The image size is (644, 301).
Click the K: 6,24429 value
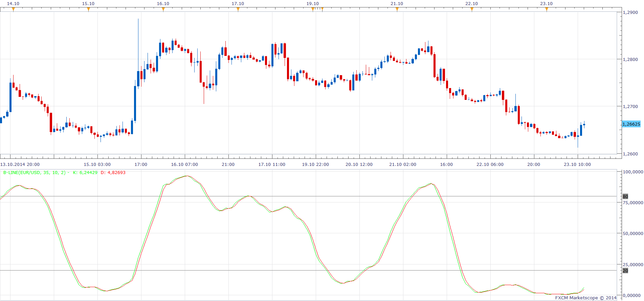85,173
